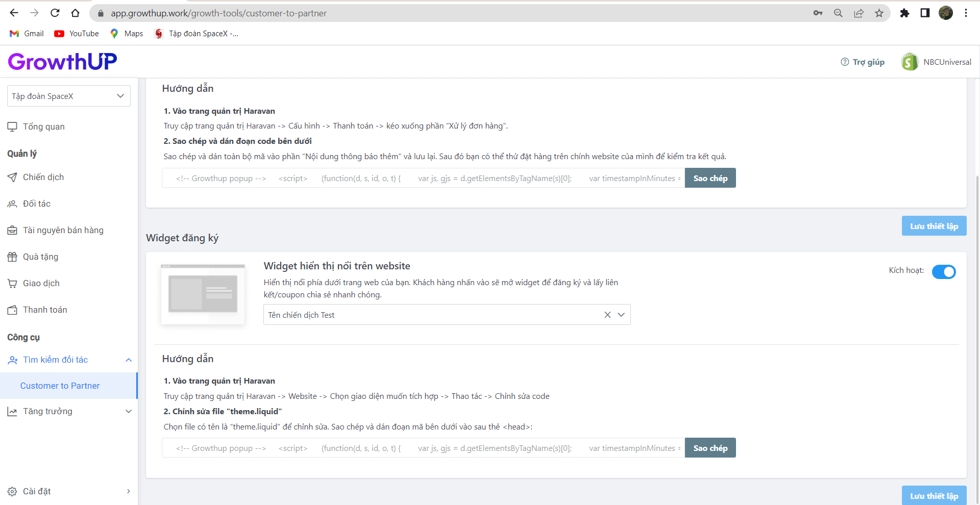980x505 pixels.
Task: Click the share page icon in address bar
Action: click(x=859, y=13)
